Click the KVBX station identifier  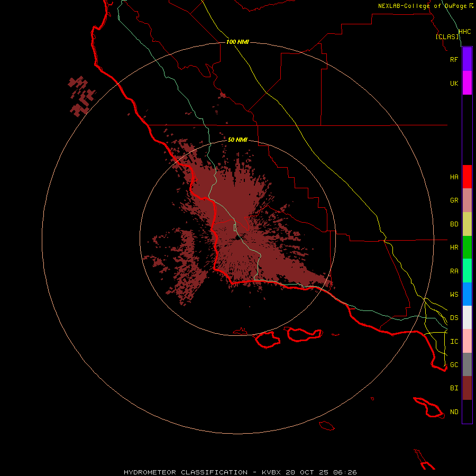click(271, 472)
